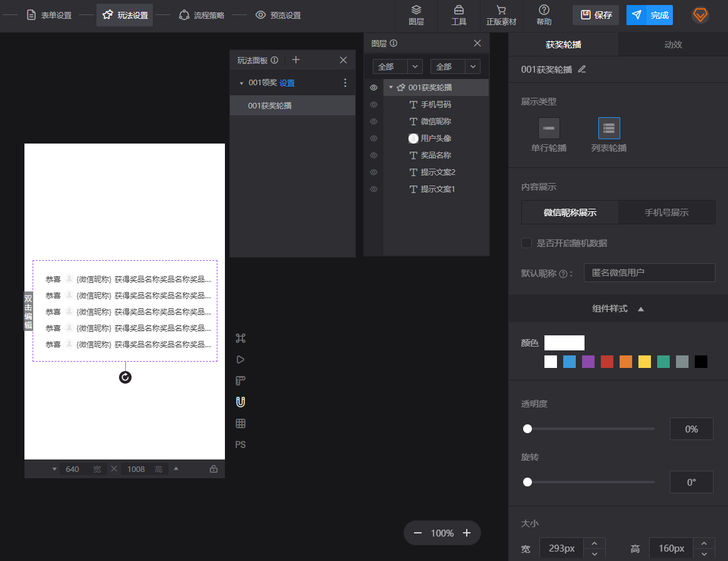Select 微信昵称展示 content option
Screen dimensions: 728x561
(x=570, y=212)
